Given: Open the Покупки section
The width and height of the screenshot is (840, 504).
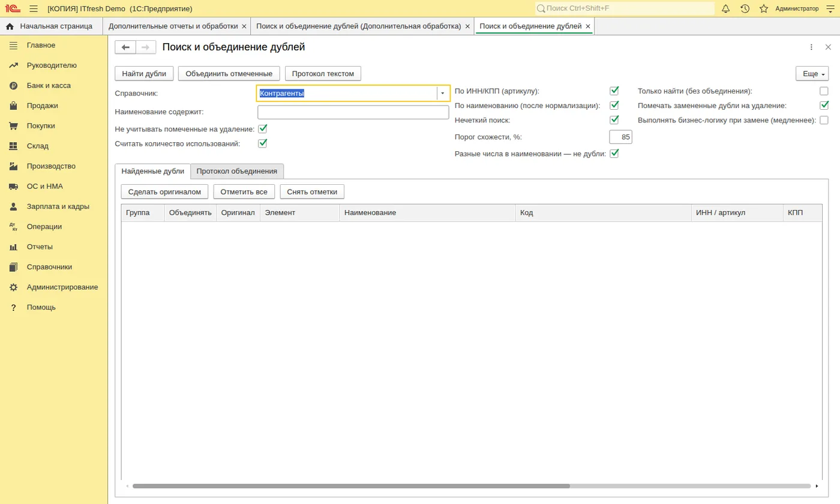Looking at the screenshot, I should coord(54,126).
